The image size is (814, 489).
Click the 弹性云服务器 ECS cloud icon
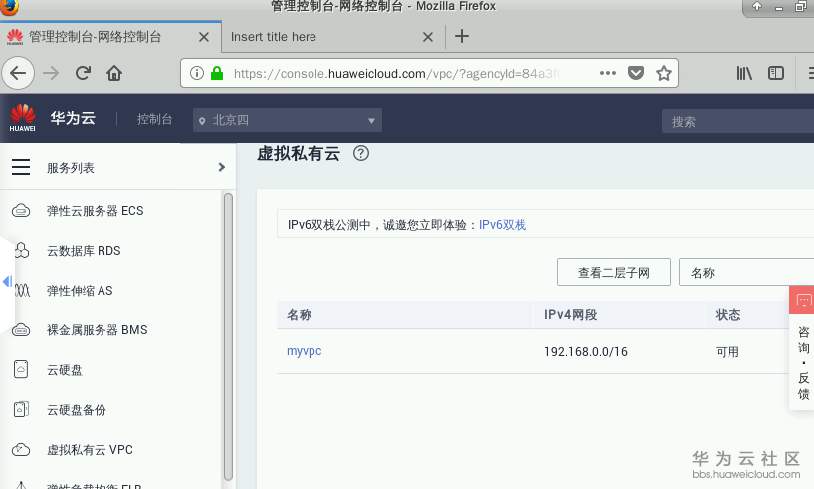21,211
